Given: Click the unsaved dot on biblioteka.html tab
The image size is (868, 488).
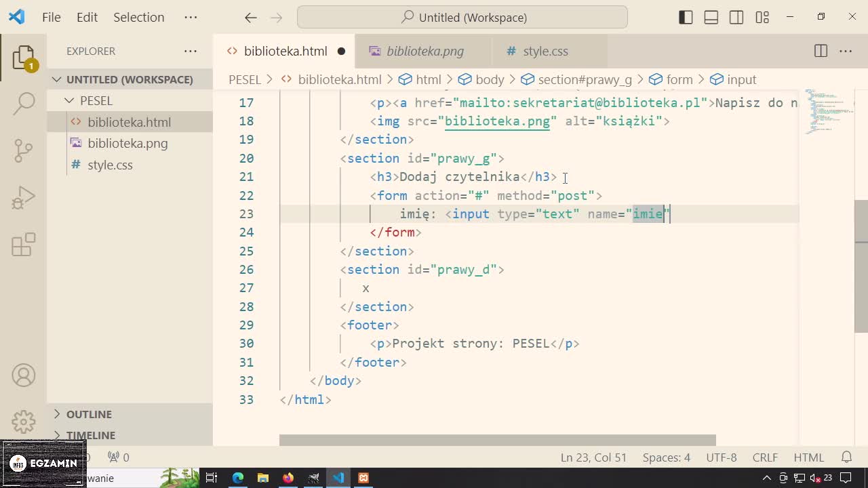Looking at the screenshot, I should pyautogui.click(x=341, y=51).
